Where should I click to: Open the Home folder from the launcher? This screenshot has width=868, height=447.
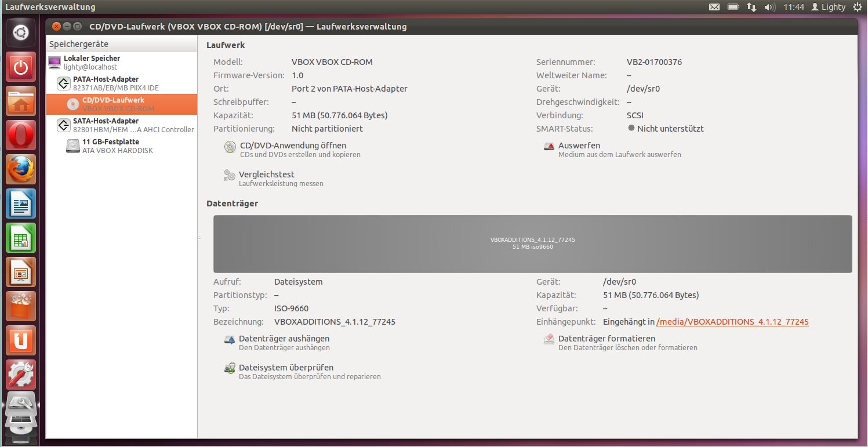tap(21, 101)
